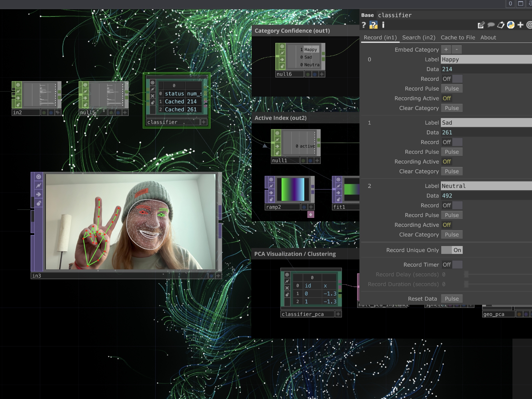Click the copy parameters clipboard icon

pyautogui.click(x=501, y=25)
